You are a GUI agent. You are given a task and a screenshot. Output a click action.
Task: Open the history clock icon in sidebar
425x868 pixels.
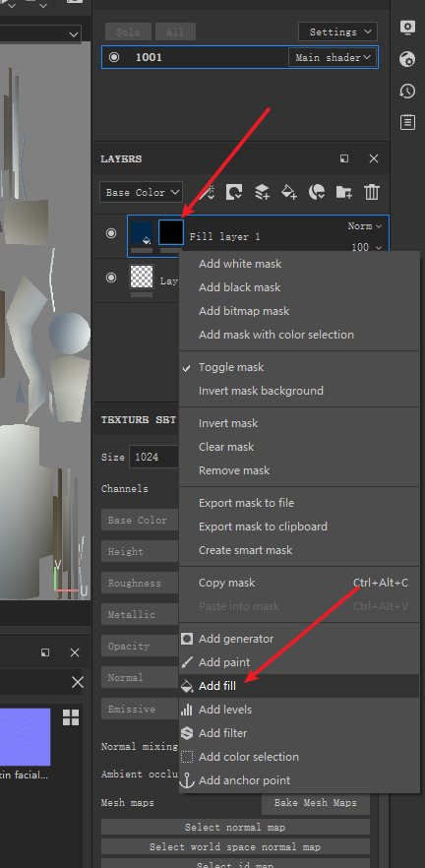click(x=407, y=91)
